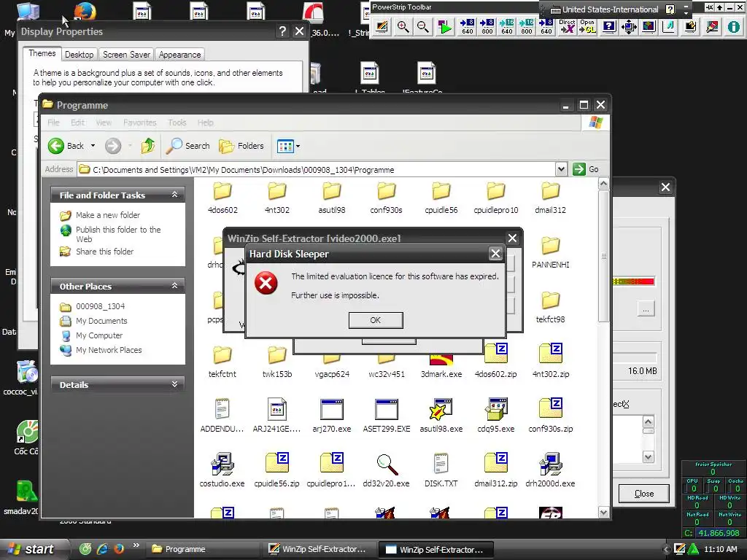Select the dd32v20.exe magnifier file
Image resolution: width=747 pixels, height=560 pixels.
tap(387, 470)
